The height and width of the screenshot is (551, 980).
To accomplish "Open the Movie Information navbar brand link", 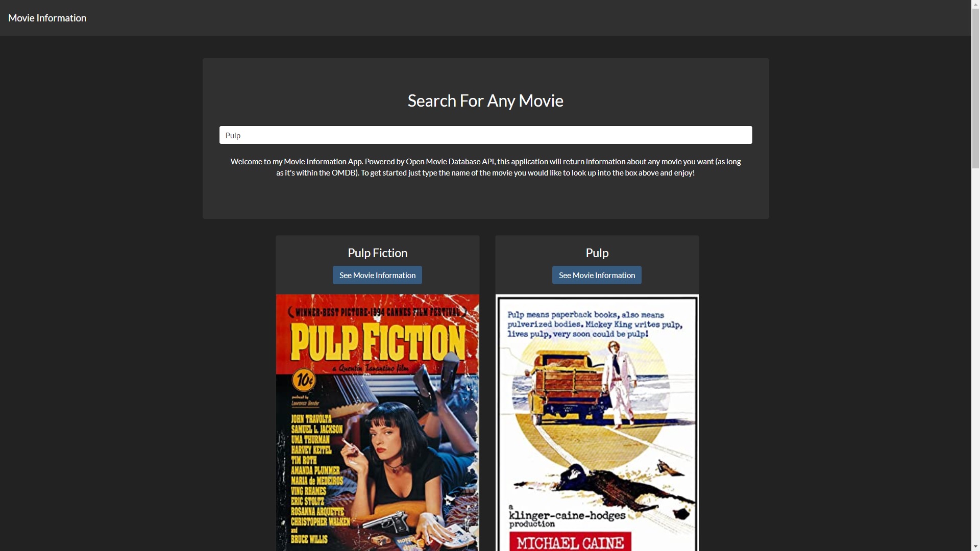I will pyautogui.click(x=47, y=18).
